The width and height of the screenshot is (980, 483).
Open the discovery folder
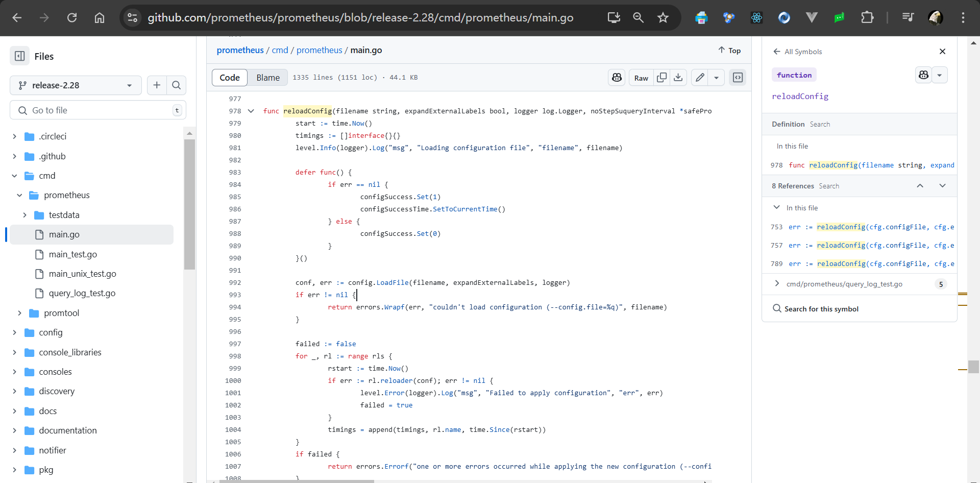[57, 391]
